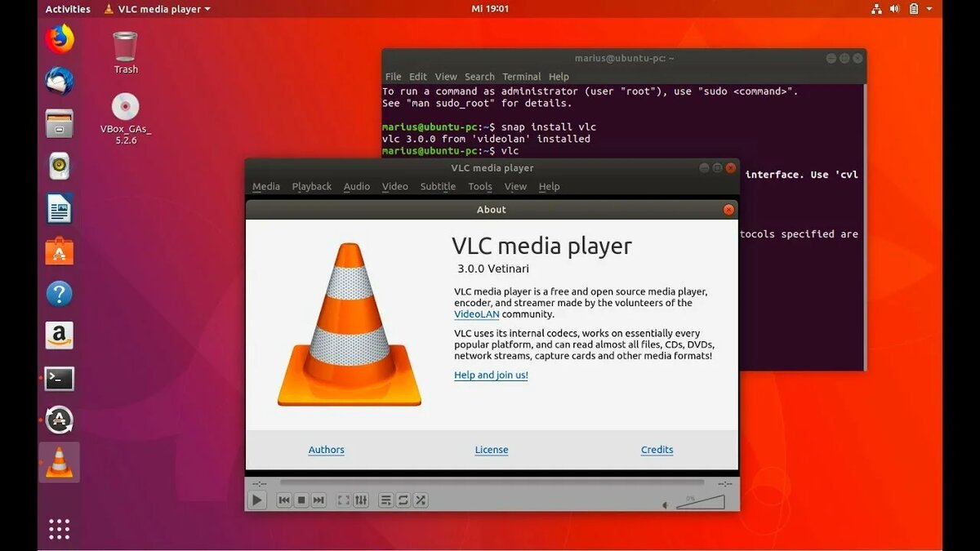The height and width of the screenshot is (551, 980).
Task: Mute VLC using the speaker icon
Action: click(666, 505)
